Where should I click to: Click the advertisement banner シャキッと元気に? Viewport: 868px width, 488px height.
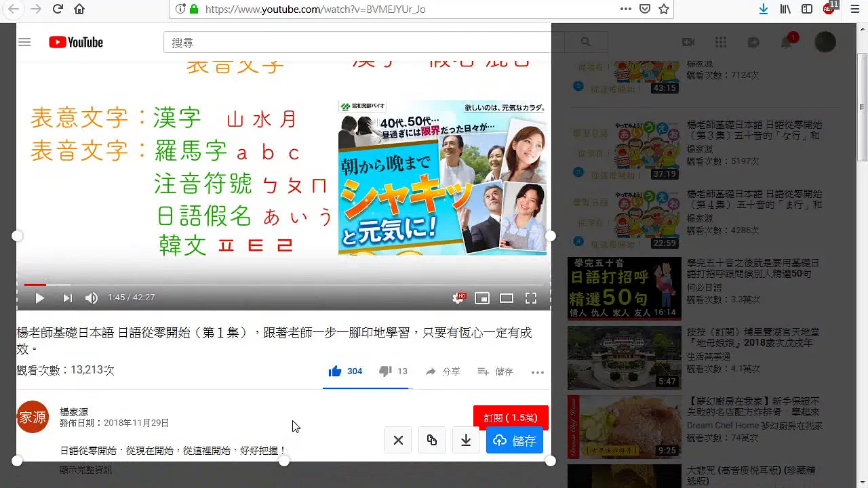click(442, 178)
